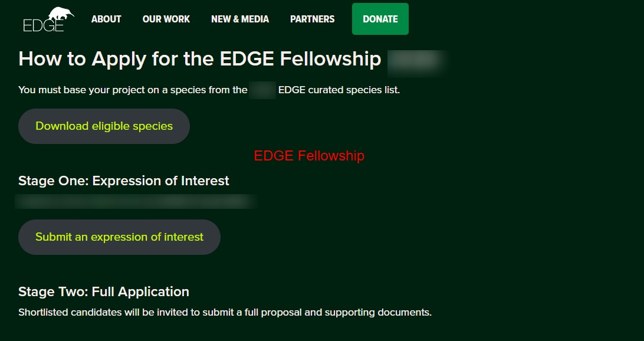This screenshot has width=644, height=341.
Task: Click the Download eligible species button
Action: (104, 126)
